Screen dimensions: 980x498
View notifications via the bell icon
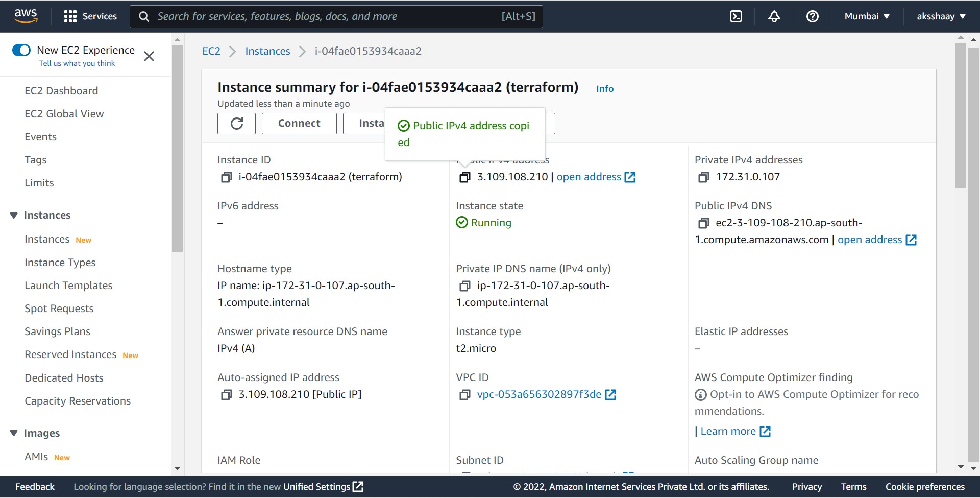(774, 16)
